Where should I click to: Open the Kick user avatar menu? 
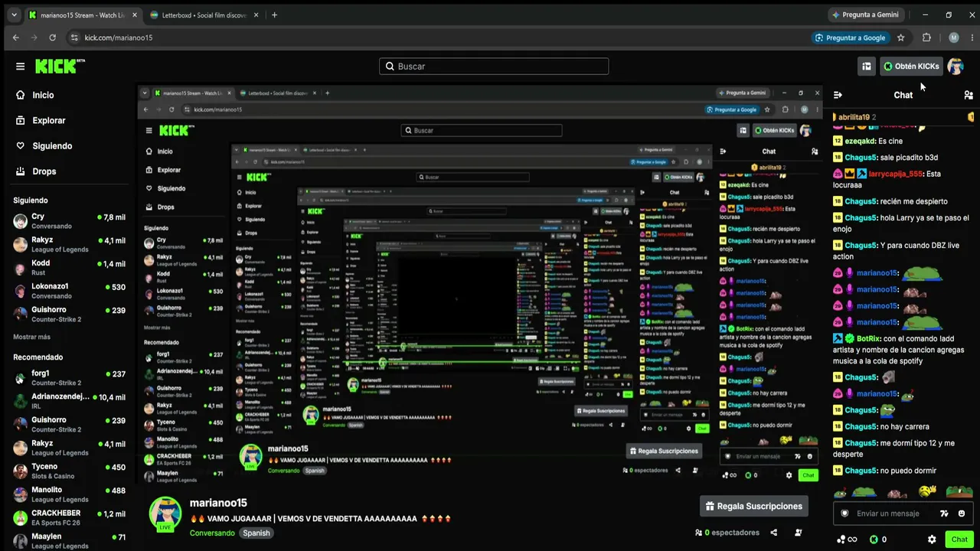[955, 66]
